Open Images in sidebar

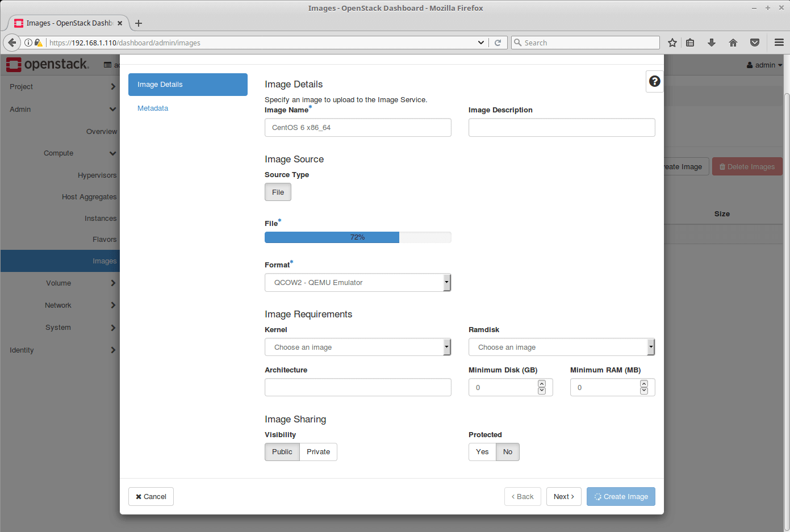point(60,261)
